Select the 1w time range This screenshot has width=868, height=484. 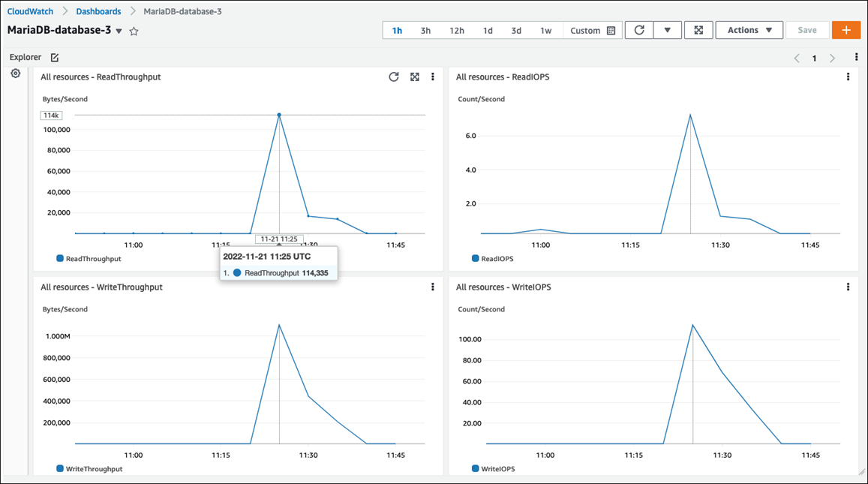click(545, 30)
